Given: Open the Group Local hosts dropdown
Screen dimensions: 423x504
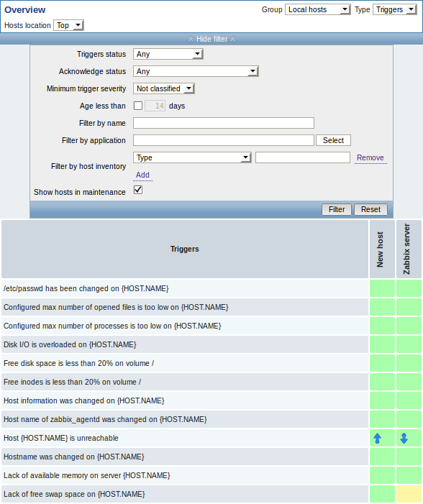Looking at the screenshot, I should [x=317, y=9].
